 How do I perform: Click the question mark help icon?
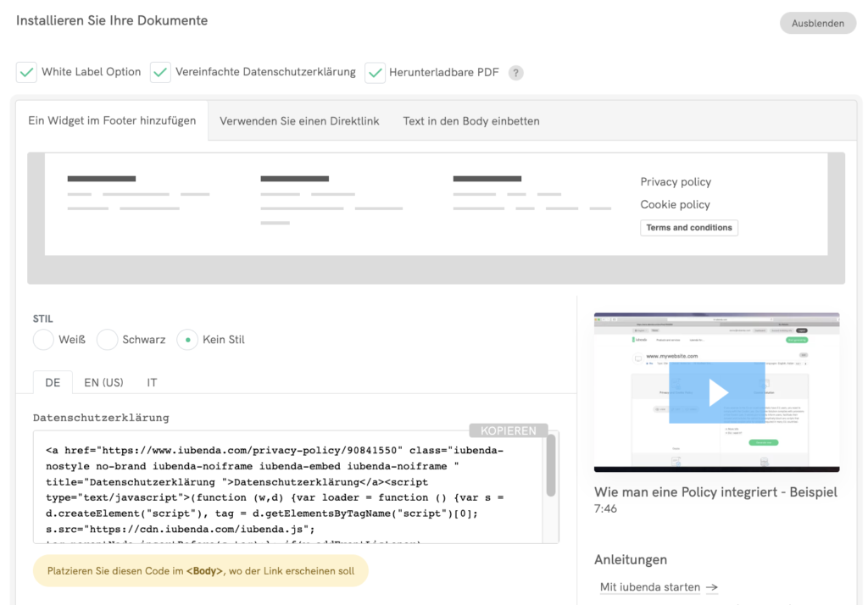(x=515, y=73)
